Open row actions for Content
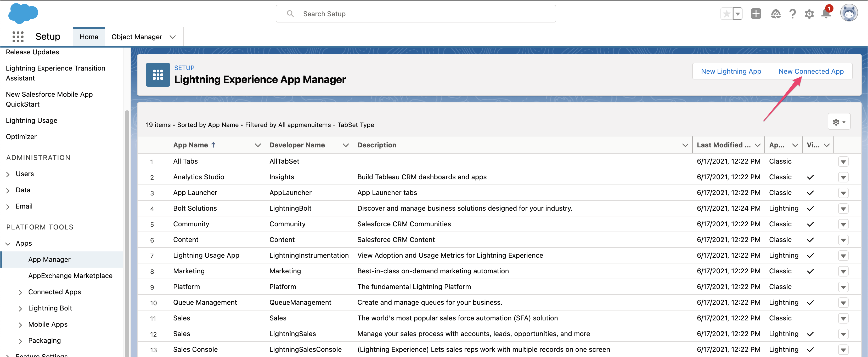The width and height of the screenshot is (868, 357). [843, 240]
